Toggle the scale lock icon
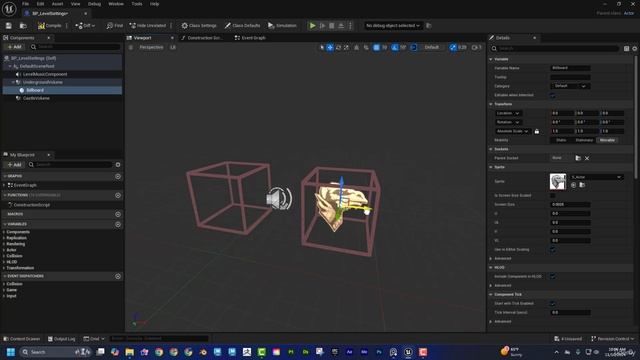 tap(537, 131)
